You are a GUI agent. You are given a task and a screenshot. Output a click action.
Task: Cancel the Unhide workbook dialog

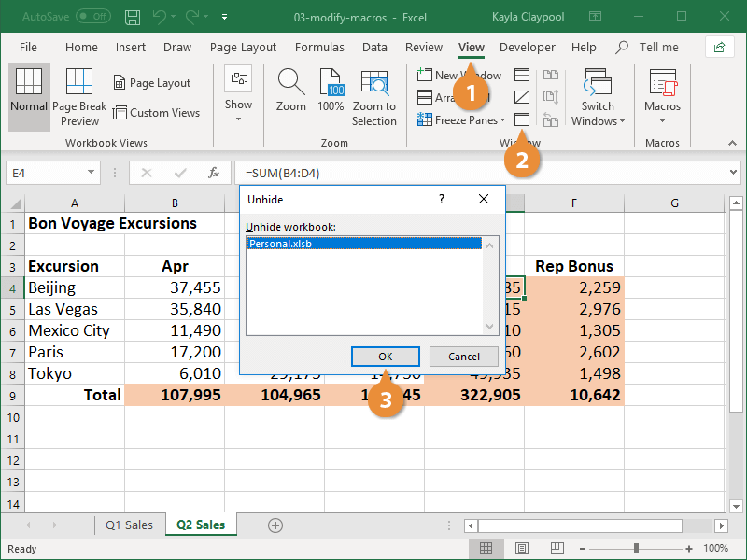coord(464,356)
